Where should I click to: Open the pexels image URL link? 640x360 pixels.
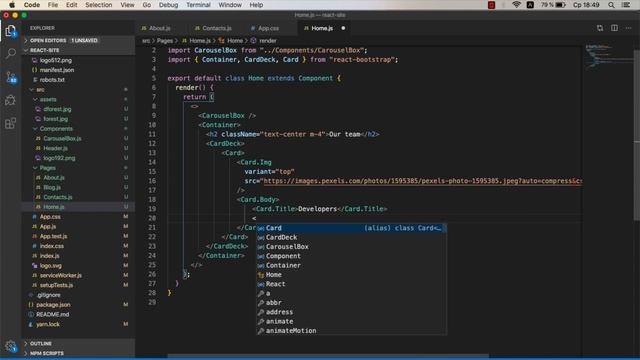point(422,181)
